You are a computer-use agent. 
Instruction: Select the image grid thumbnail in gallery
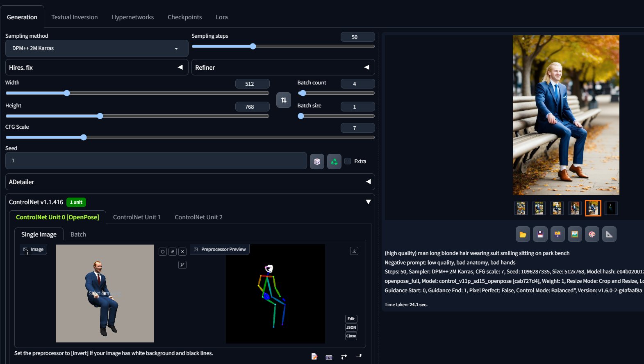[x=521, y=208]
